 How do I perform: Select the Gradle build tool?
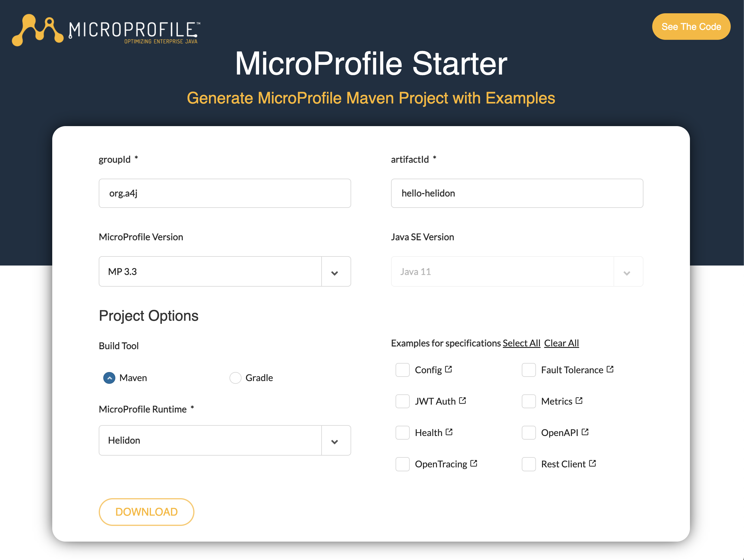click(x=236, y=378)
